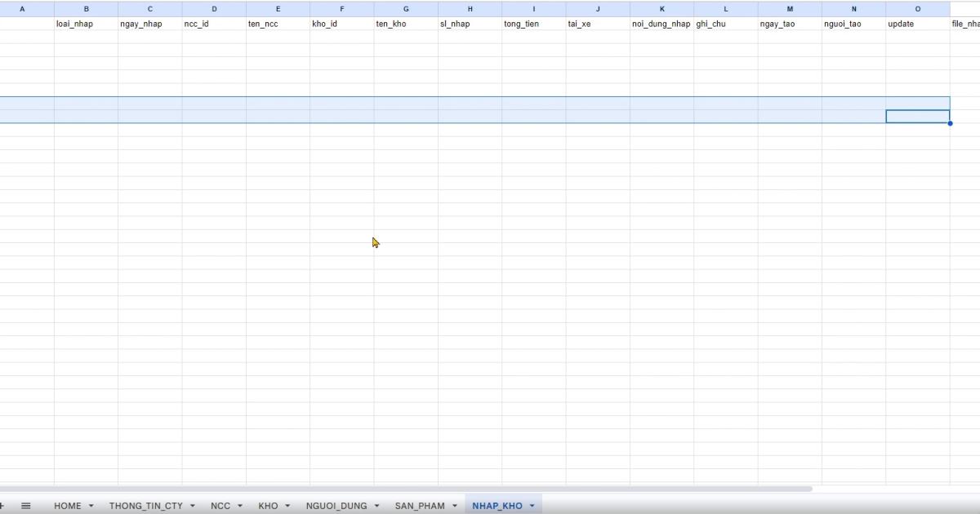
Task: Click the tai_xe header cell
Action: click(598, 24)
